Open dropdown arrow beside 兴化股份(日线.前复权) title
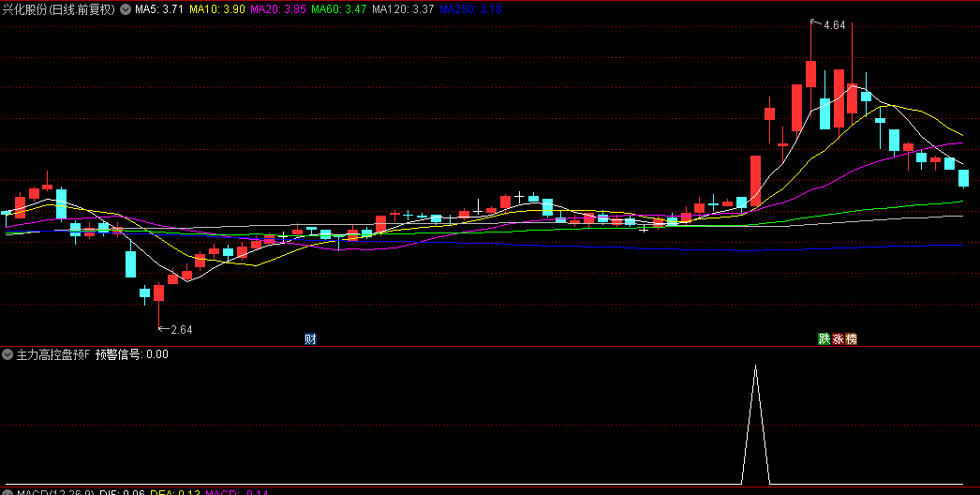Viewport: 980px width, 495px height. tap(126, 9)
